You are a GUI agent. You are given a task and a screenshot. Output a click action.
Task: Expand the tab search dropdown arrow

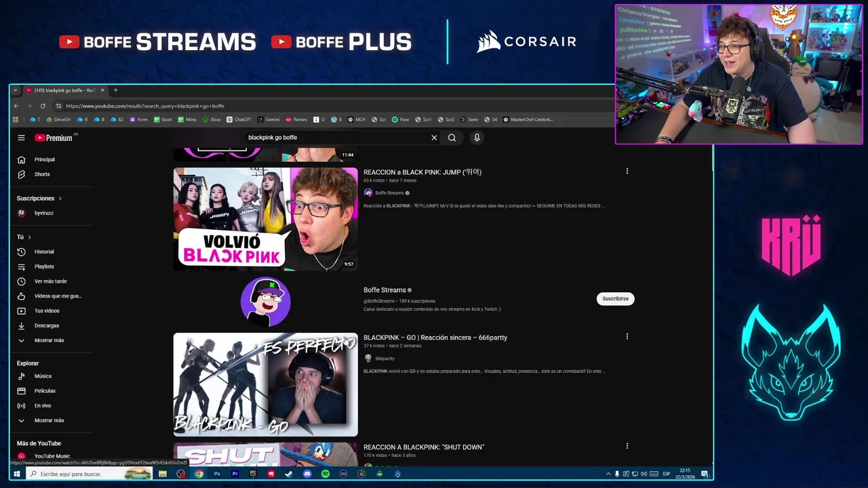point(16,90)
